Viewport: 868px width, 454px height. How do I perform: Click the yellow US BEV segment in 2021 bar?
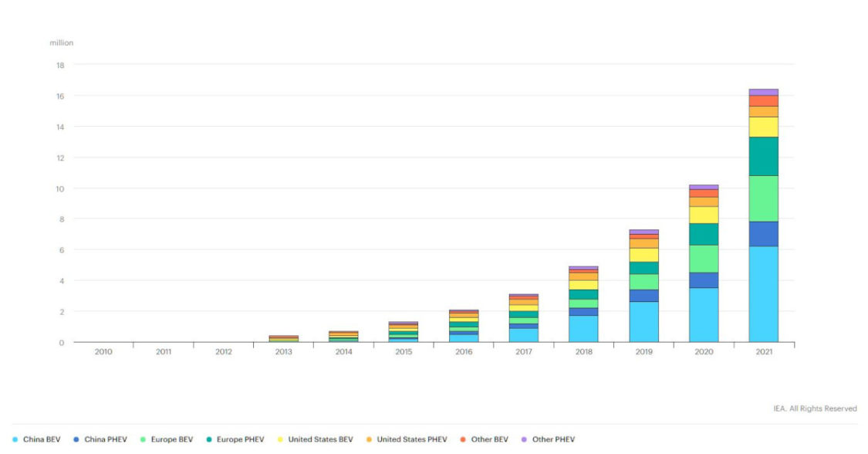click(763, 127)
